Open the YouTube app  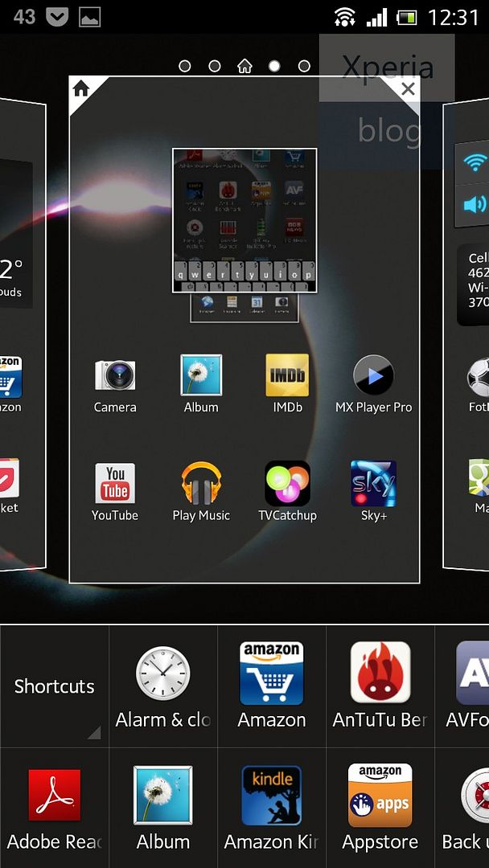pos(115,493)
